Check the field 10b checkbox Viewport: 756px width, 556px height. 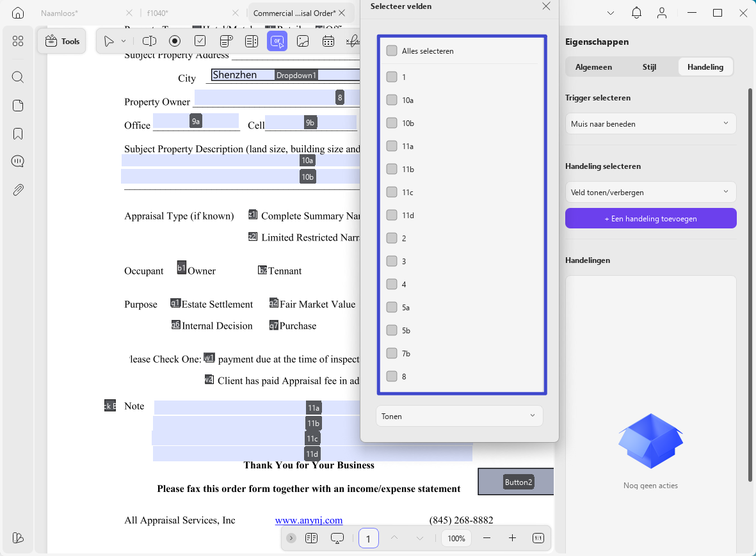[x=392, y=123]
